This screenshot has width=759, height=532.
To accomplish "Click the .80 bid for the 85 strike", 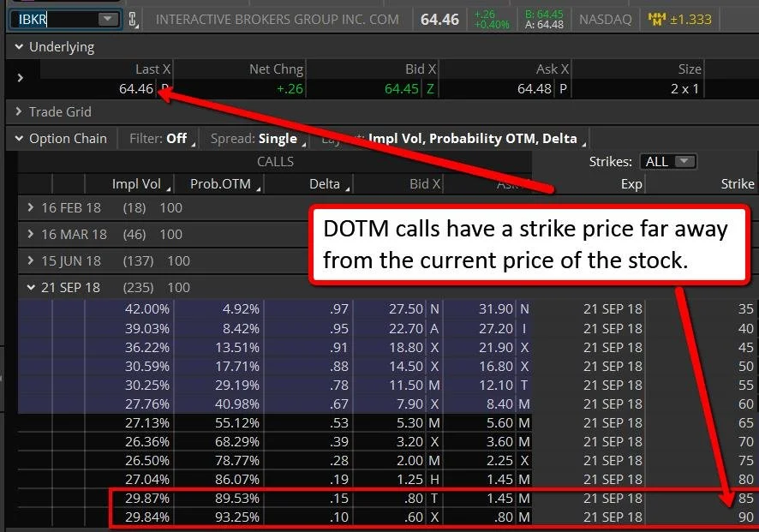I will pos(414,499).
